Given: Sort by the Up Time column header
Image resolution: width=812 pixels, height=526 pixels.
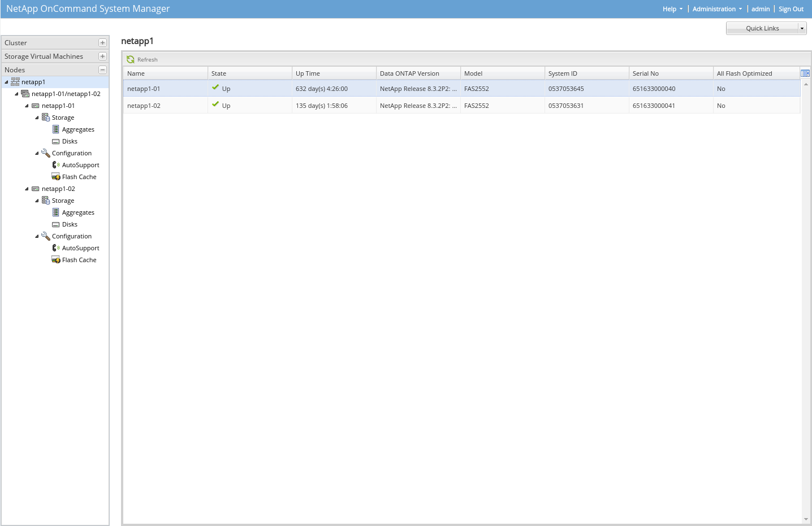Looking at the screenshot, I should pos(334,73).
